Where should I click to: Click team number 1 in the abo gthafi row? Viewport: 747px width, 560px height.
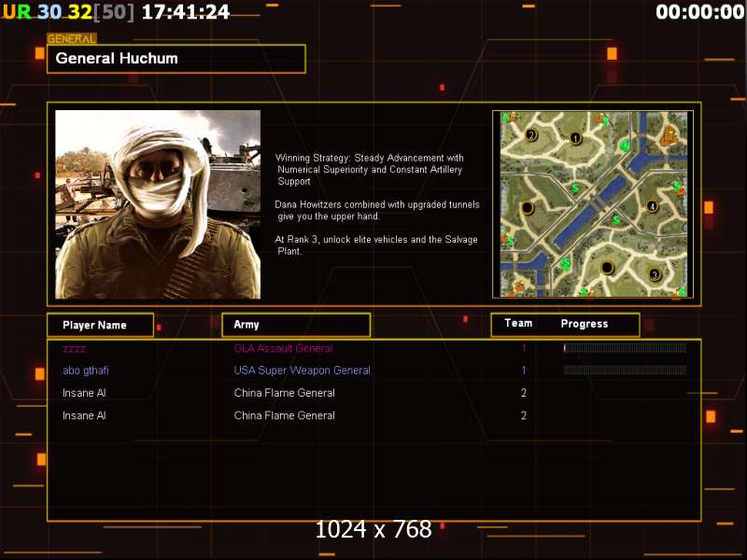click(524, 370)
